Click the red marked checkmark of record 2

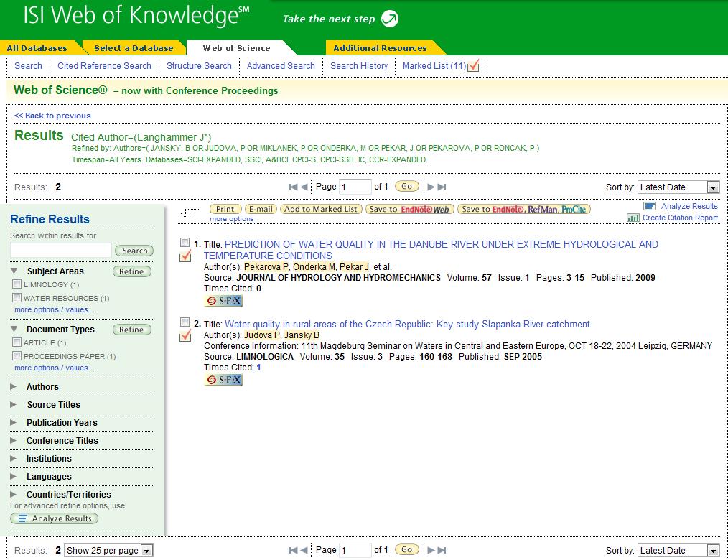click(x=185, y=335)
